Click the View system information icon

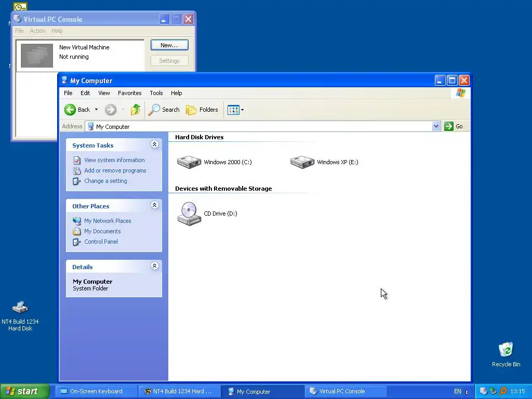[77, 160]
